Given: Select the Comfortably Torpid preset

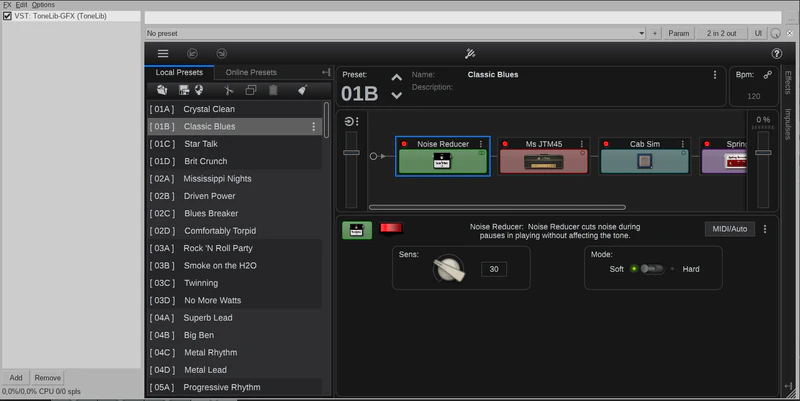Looking at the screenshot, I should [235, 231].
